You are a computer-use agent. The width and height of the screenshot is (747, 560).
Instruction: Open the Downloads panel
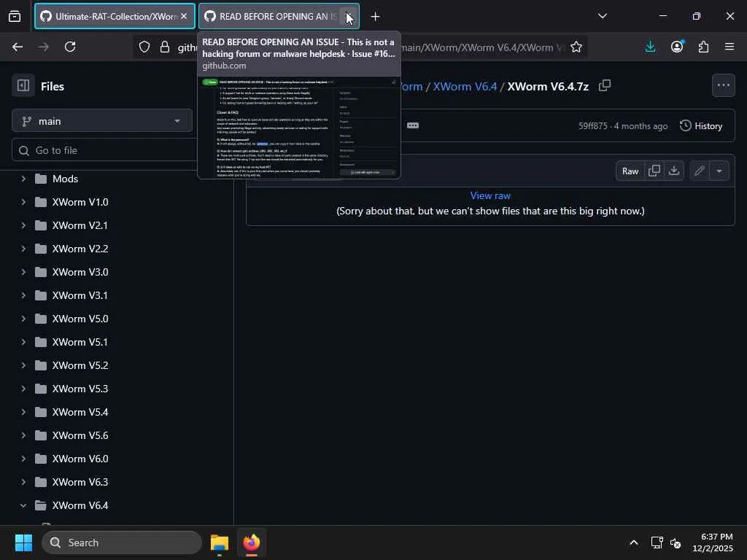click(650, 47)
